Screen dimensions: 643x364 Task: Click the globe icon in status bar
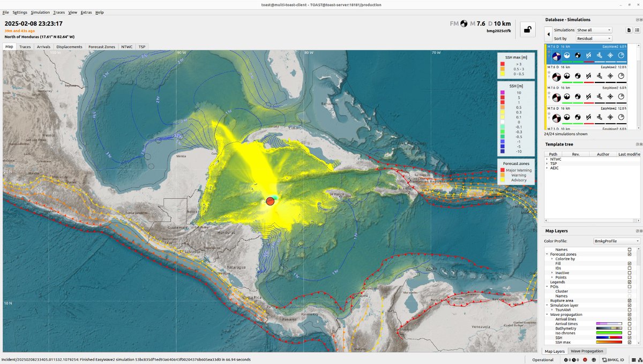[594, 360]
